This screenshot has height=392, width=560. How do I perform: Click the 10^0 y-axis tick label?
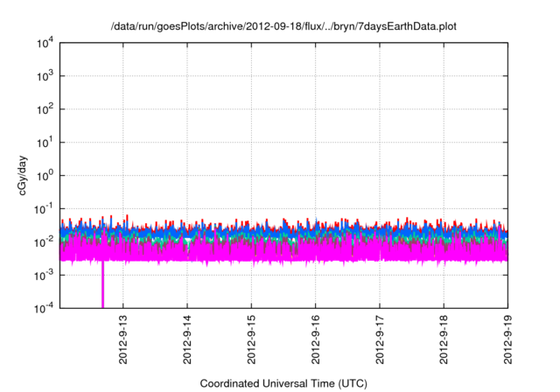click(x=44, y=176)
